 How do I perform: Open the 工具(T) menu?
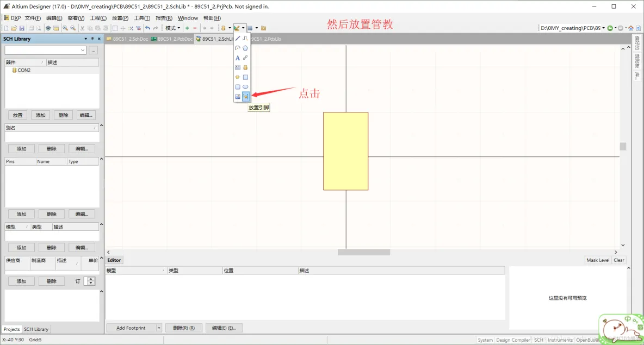[142, 18]
